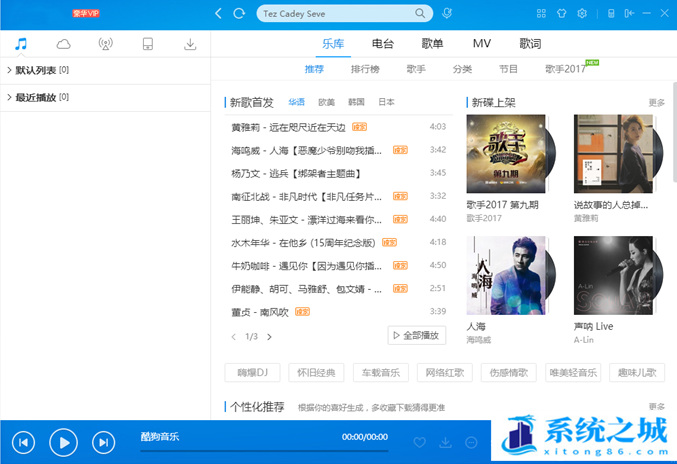Open the mobile device icon
The image size is (677, 464).
click(148, 44)
